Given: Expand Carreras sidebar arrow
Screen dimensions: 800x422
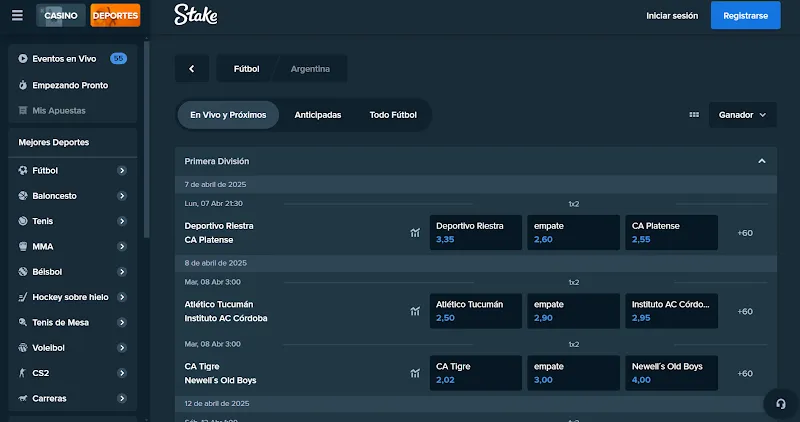Looking at the screenshot, I should [122, 399].
